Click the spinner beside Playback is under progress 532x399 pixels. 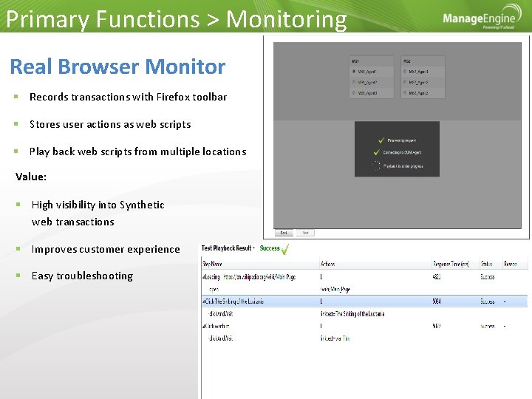375,166
